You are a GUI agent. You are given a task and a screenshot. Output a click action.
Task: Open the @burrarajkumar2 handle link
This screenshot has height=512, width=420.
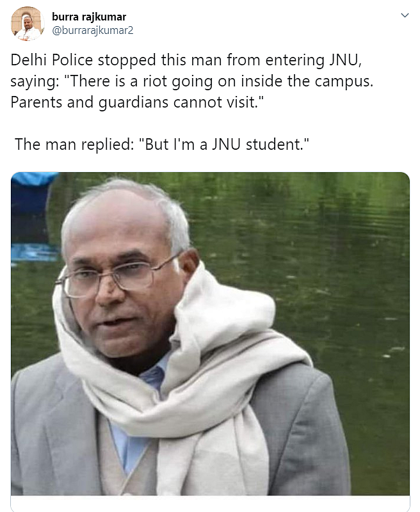click(x=92, y=30)
